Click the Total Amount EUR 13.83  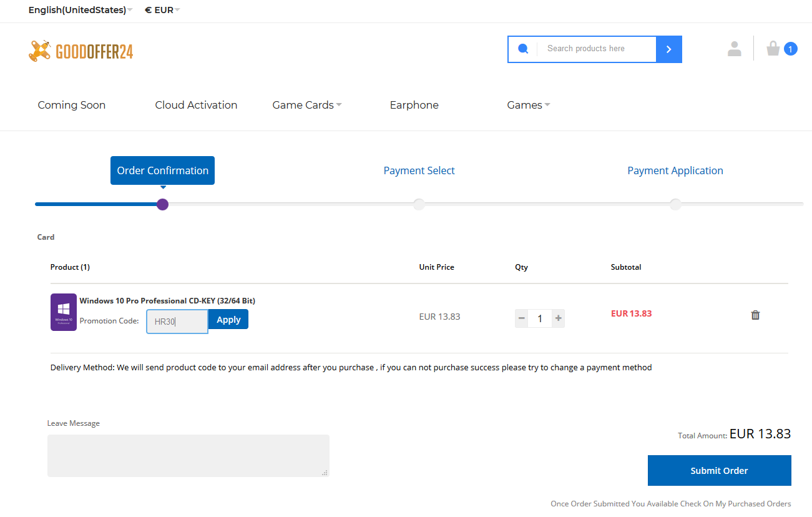click(x=760, y=434)
